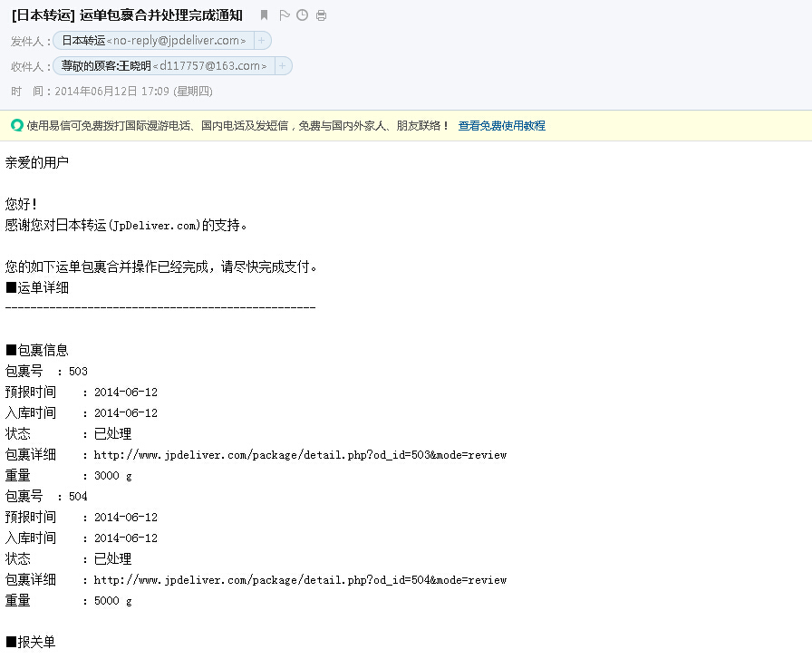Click the bookmark icon beside the email subject

pos(264,15)
